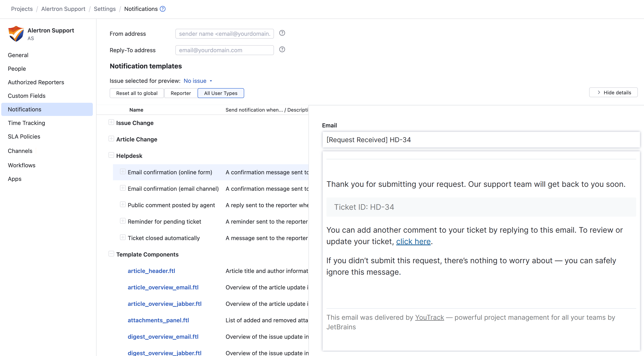This screenshot has height=356, width=644.
Task: Click the Name column header
Action: [x=136, y=110]
